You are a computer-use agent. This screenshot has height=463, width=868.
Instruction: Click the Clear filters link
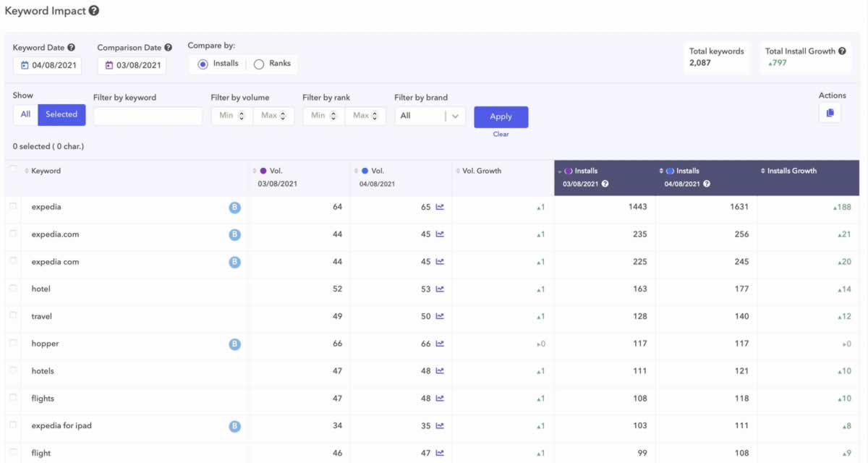click(x=501, y=134)
